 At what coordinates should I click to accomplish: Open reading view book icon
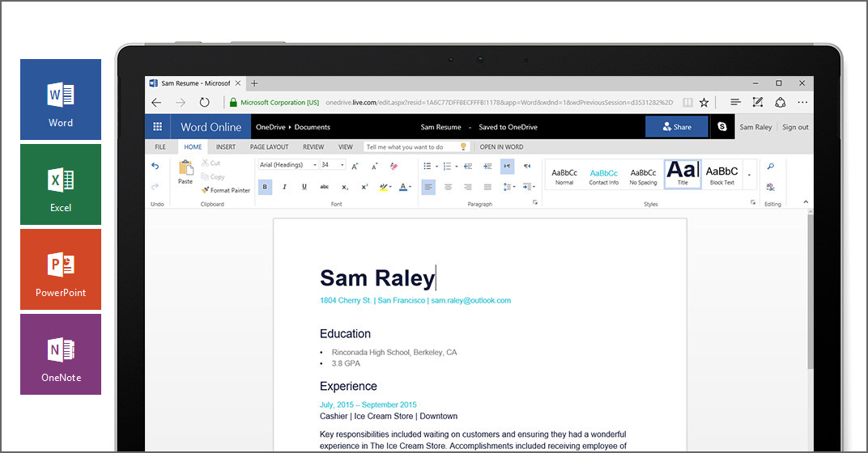(687, 102)
